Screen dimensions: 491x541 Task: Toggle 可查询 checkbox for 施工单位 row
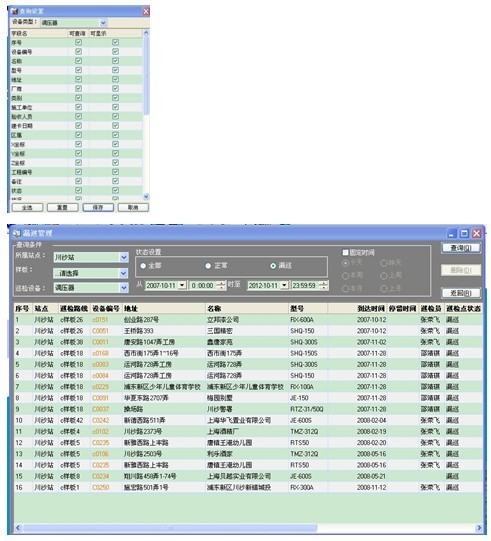(x=79, y=107)
